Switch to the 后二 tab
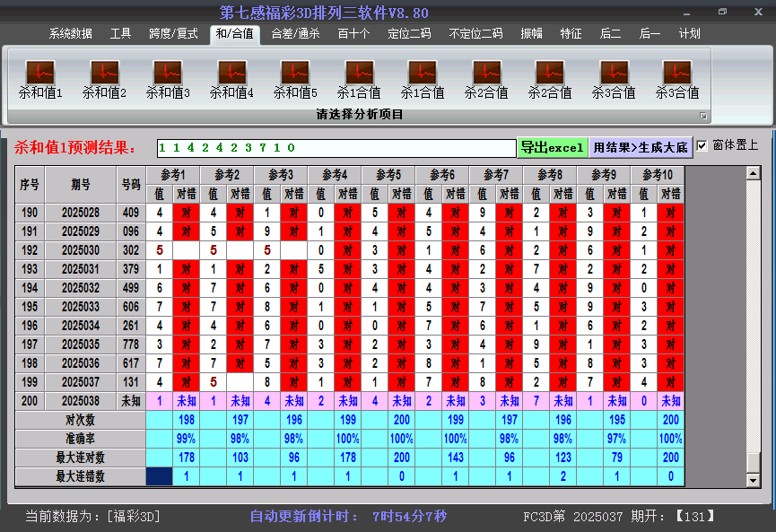Screen dimensions: 776x532 610,34
